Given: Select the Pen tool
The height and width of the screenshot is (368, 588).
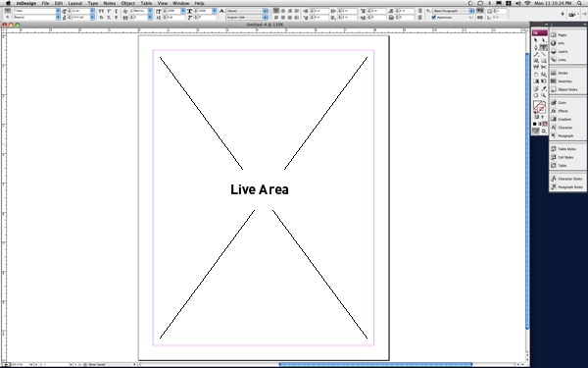Looking at the screenshot, I should 536,47.
